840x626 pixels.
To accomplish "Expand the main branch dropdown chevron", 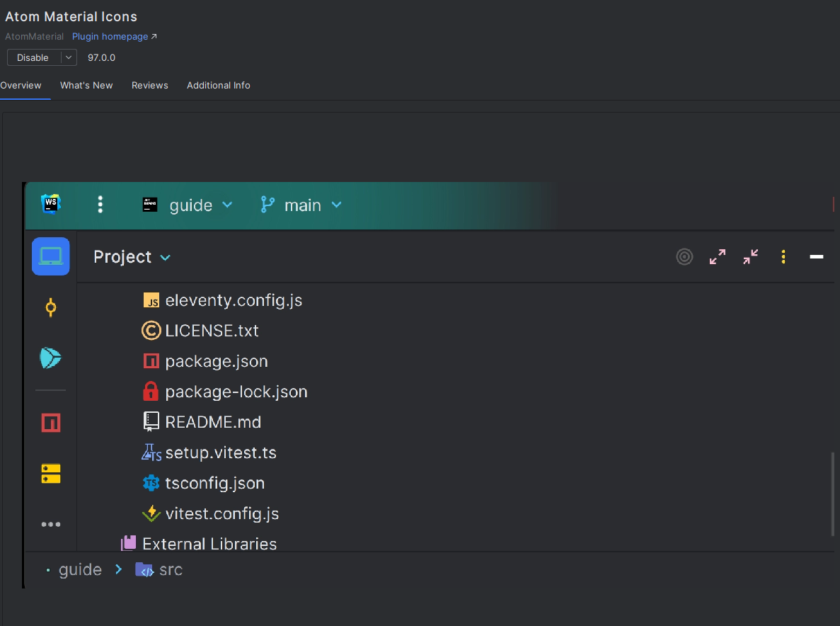I will pos(336,205).
